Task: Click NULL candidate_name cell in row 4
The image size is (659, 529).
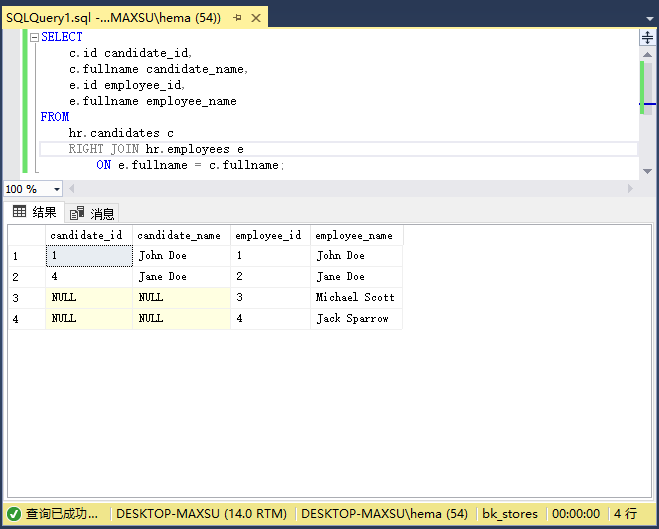Action: pyautogui.click(x=181, y=319)
